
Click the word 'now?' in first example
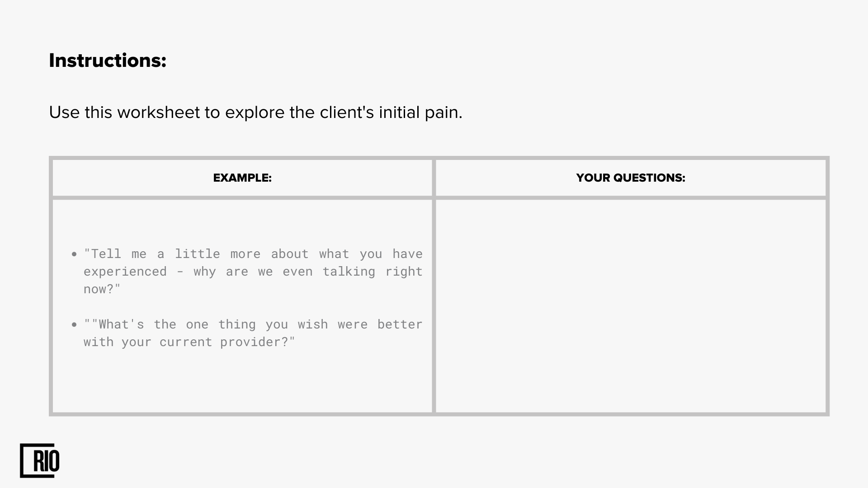(x=102, y=289)
